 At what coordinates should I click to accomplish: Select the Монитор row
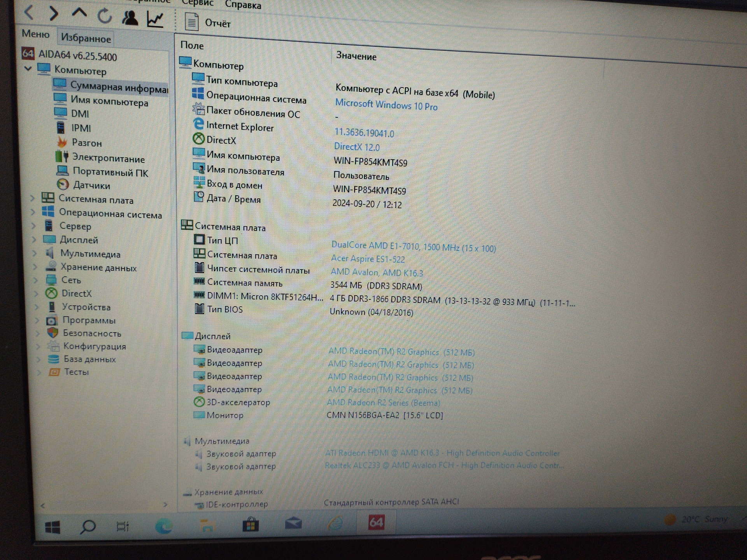tap(318, 415)
